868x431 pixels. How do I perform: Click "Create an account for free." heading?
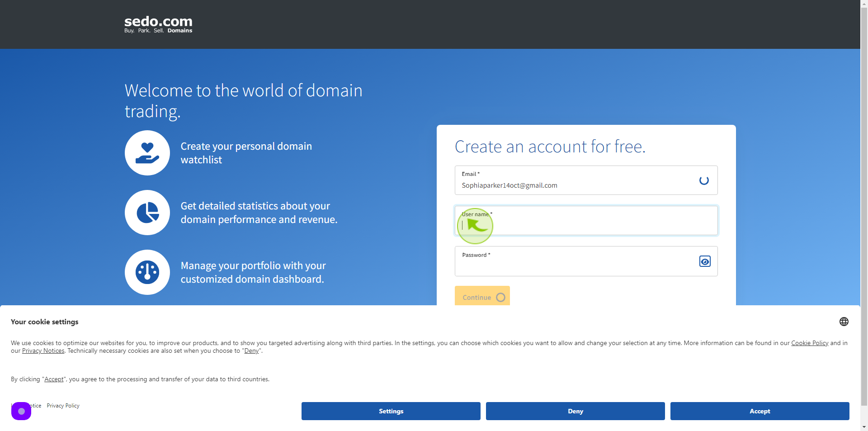point(550,147)
